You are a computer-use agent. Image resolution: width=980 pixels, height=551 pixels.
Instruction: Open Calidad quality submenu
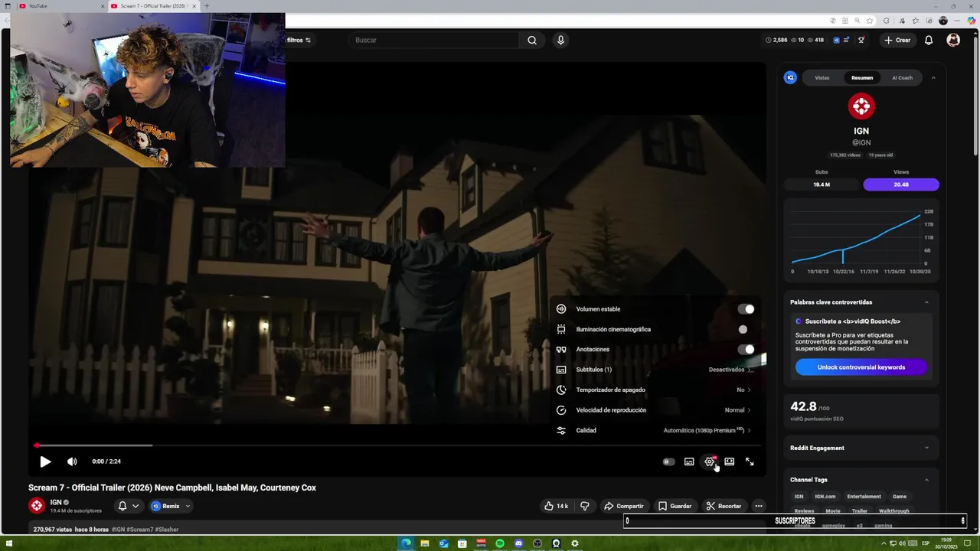(x=655, y=430)
